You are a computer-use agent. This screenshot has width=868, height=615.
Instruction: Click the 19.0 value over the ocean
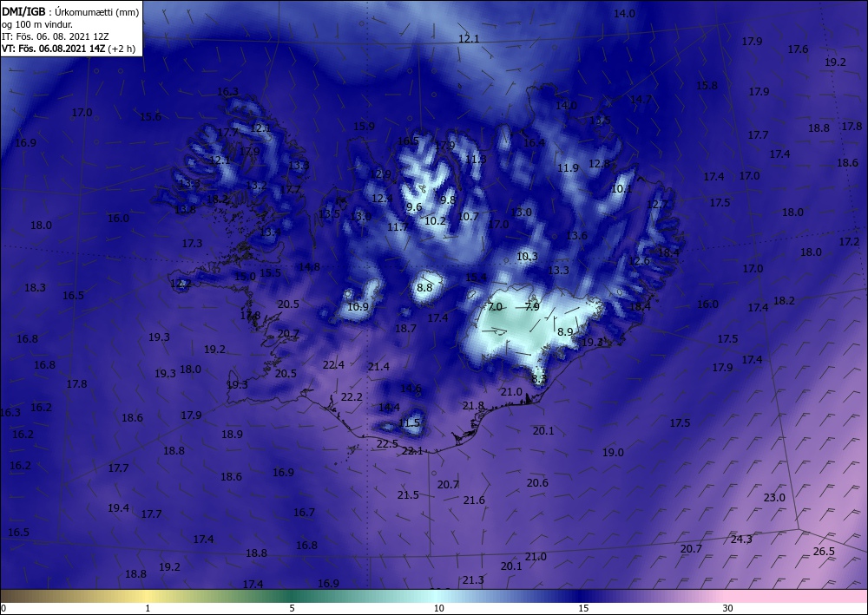614,453
